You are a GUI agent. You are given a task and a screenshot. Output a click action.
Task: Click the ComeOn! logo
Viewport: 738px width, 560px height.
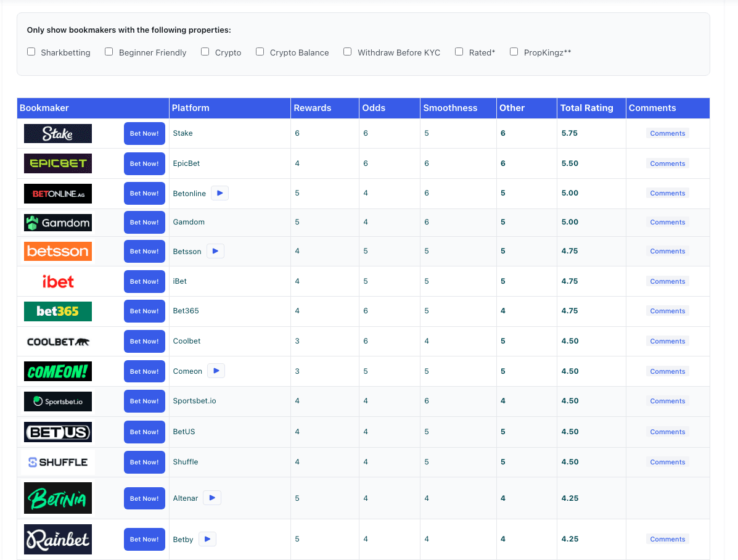click(x=58, y=371)
